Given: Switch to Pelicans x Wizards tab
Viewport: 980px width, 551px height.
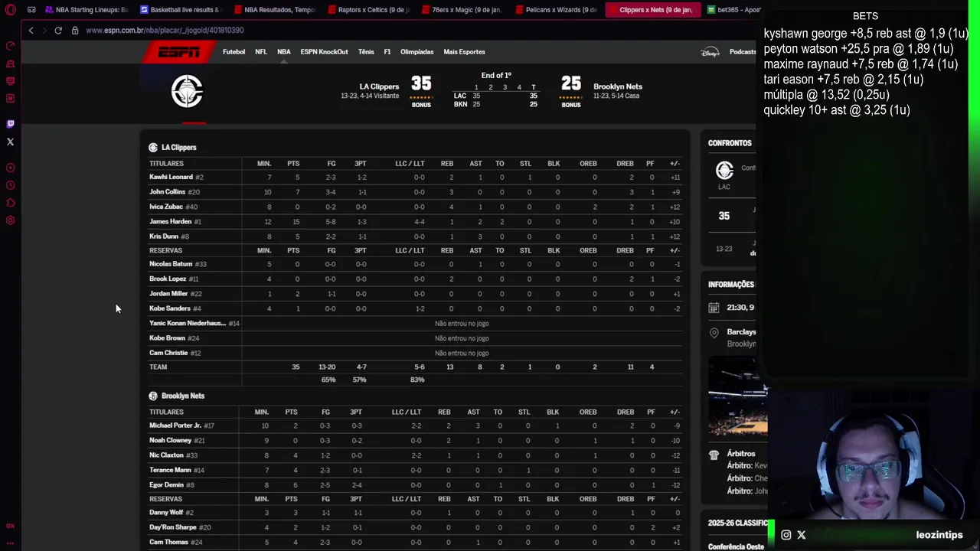Looking at the screenshot, I should point(557,10).
